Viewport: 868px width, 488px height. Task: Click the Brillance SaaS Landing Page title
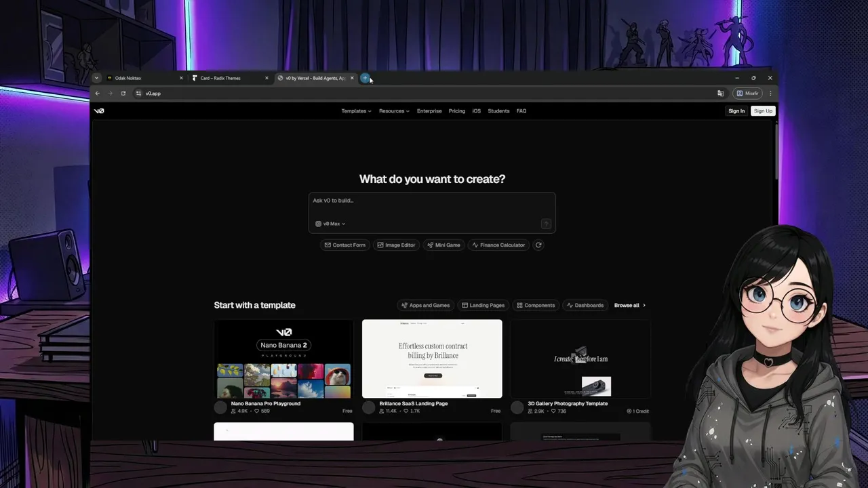414,403
